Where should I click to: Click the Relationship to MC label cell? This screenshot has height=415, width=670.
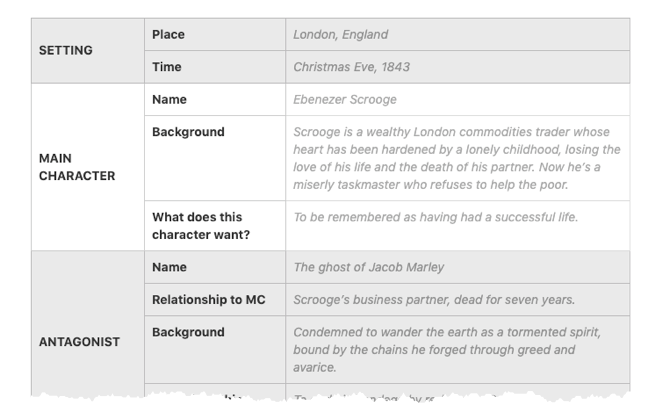pyautogui.click(x=214, y=299)
